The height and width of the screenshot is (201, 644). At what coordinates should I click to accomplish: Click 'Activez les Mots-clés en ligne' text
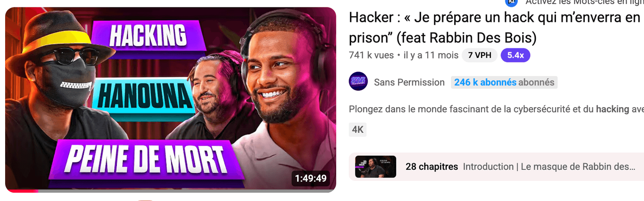[x=584, y=3]
